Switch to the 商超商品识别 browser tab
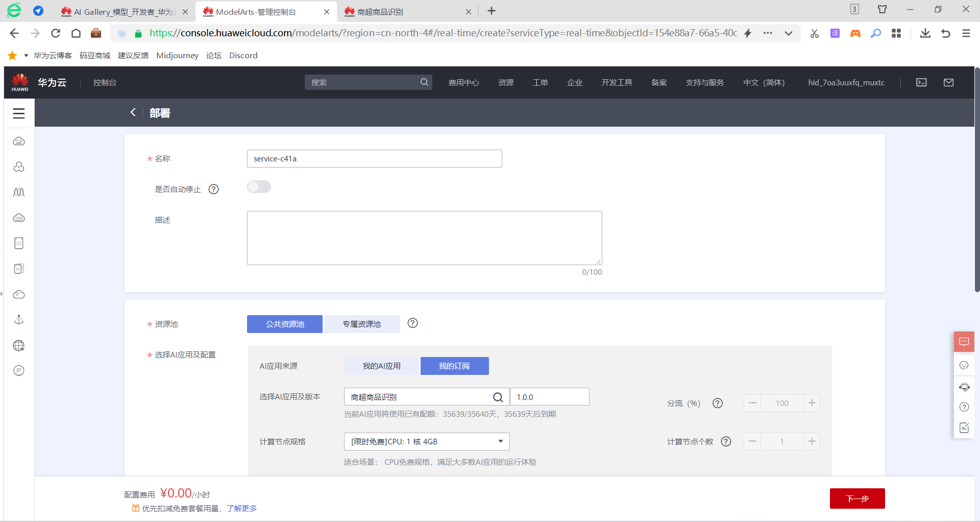The image size is (980, 522). [407, 12]
